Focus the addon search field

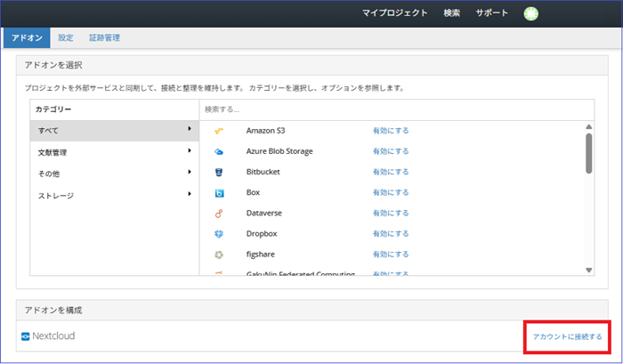397,109
